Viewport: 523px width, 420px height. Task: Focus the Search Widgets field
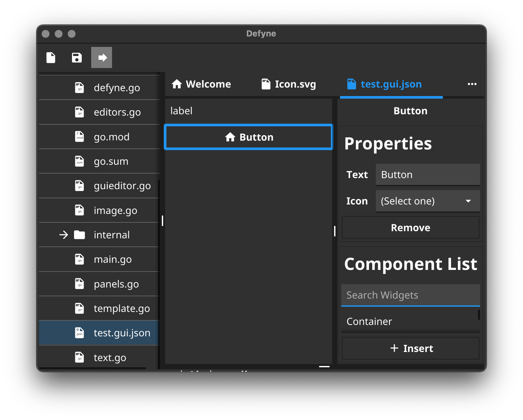[410, 295]
